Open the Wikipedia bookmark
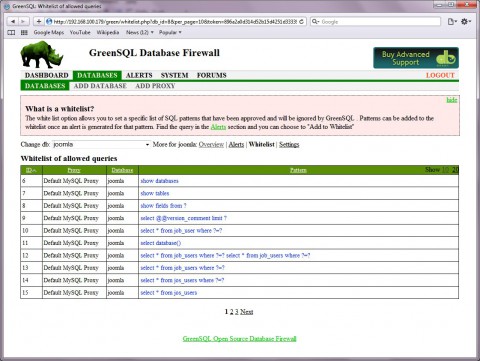This screenshot has width=480, height=361. point(108,32)
